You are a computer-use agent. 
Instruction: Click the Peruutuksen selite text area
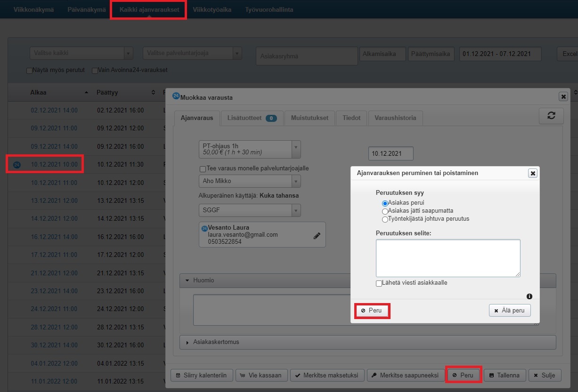(x=448, y=258)
